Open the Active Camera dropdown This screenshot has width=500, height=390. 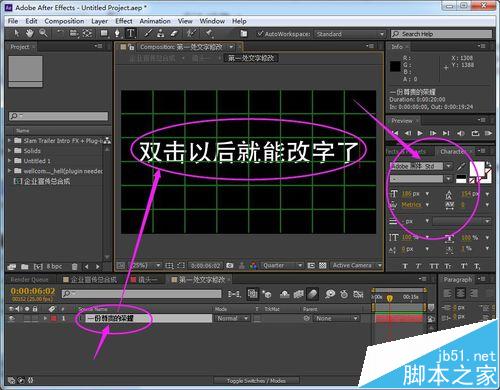point(356,266)
